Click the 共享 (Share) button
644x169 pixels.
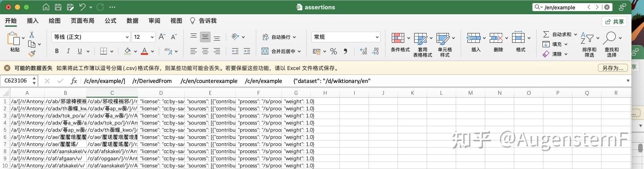(614, 21)
